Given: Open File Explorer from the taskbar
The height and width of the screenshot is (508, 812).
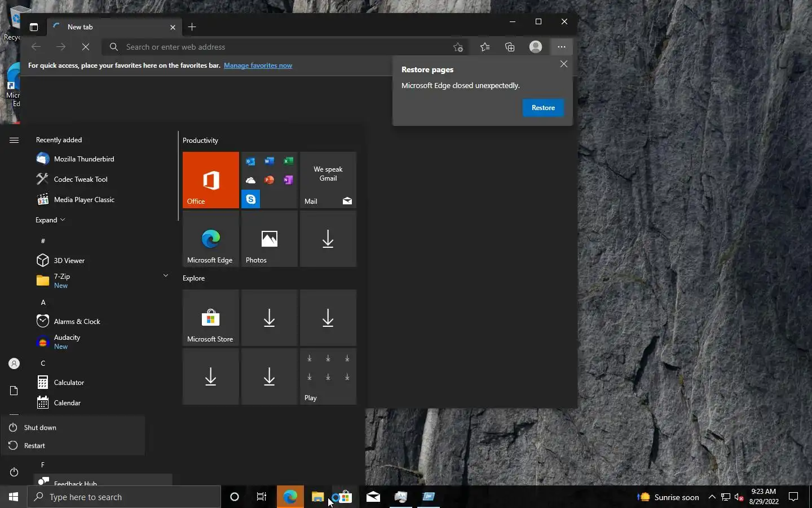Looking at the screenshot, I should pyautogui.click(x=317, y=497).
